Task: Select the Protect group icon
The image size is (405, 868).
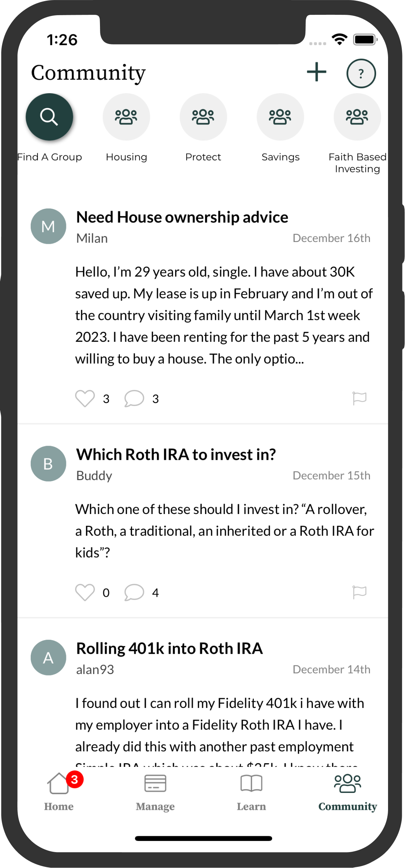Action: pos(203,117)
